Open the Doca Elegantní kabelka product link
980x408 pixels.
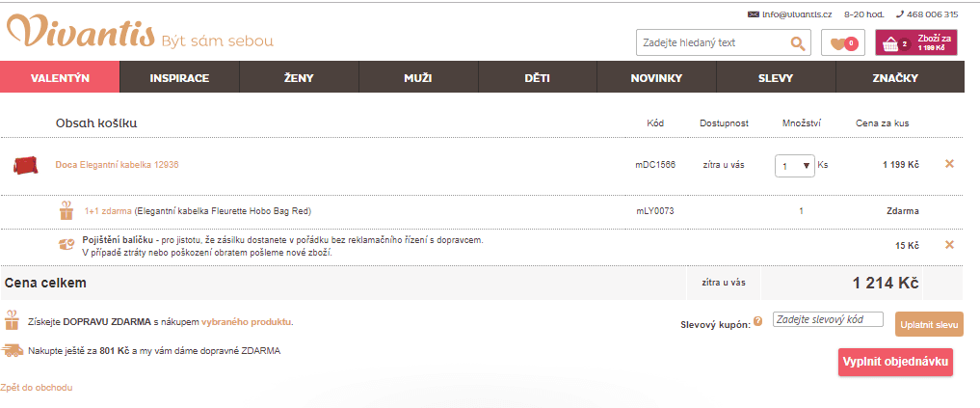pyautogui.click(x=117, y=165)
